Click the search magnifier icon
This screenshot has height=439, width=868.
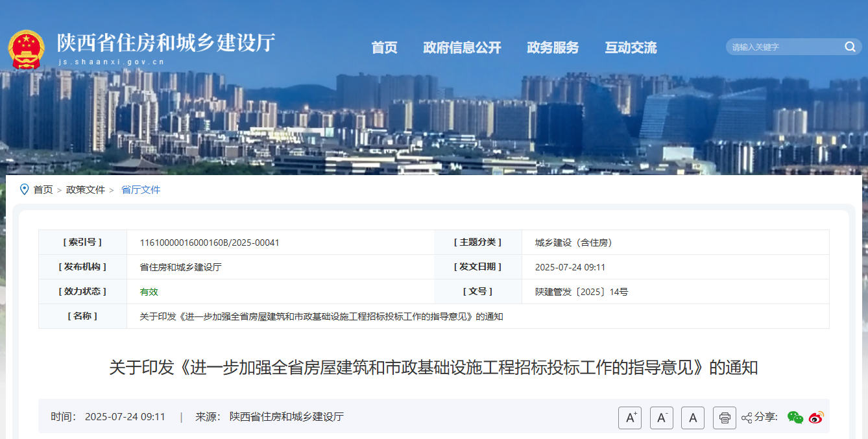pyautogui.click(x=850, y=47)
